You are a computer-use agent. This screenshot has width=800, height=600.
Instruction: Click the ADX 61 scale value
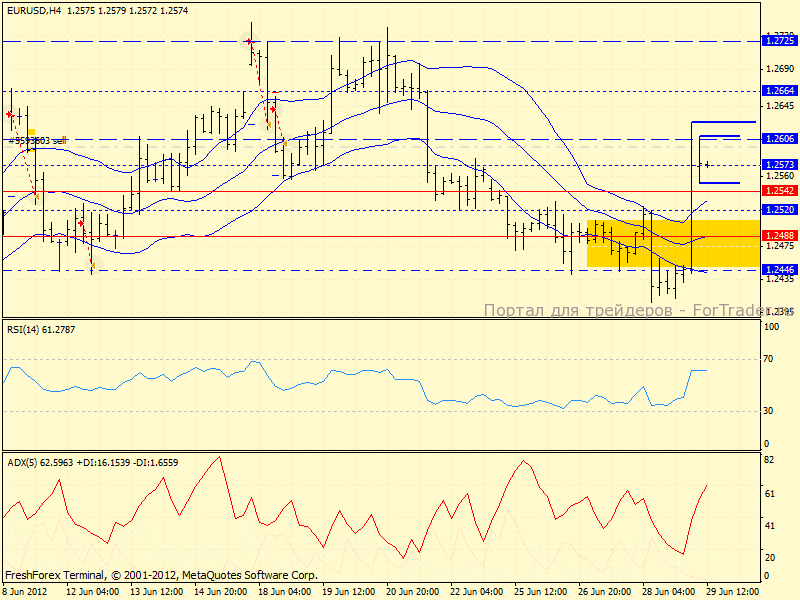point(769,494)
